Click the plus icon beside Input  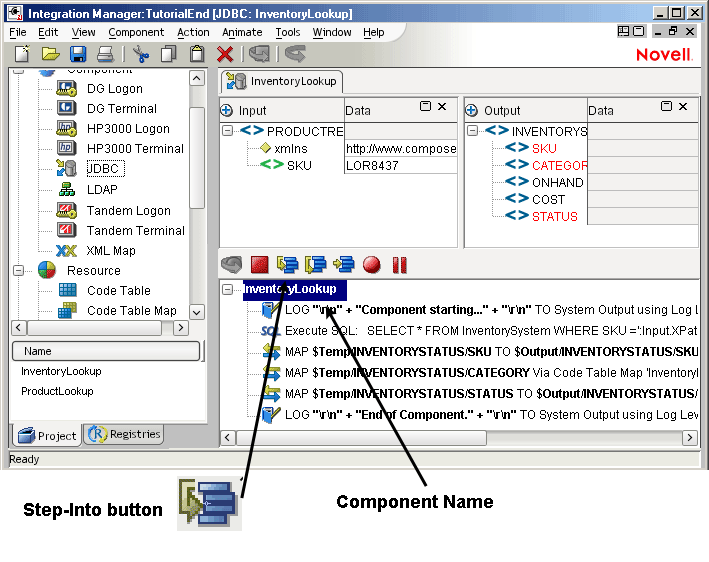(227, 110)
